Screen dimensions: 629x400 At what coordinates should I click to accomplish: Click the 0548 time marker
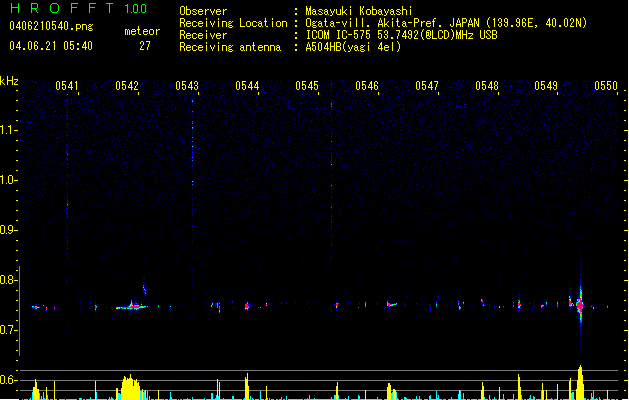(487, 86)
